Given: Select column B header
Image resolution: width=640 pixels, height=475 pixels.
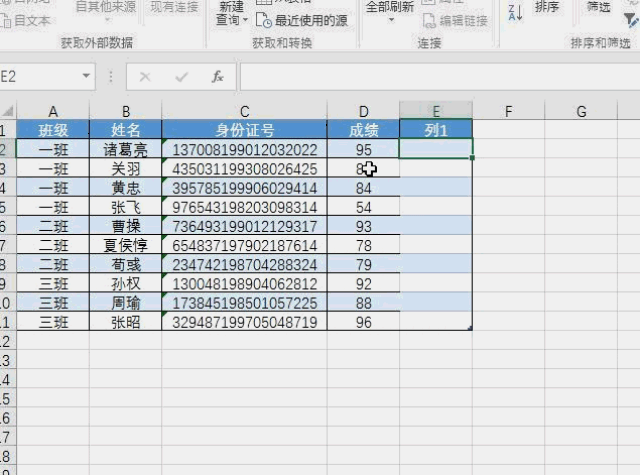Looking at the screenshot, I should (126, 111).
